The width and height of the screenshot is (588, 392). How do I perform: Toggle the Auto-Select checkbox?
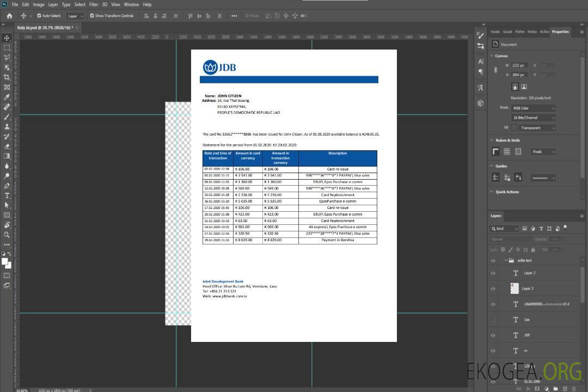pyautogui.click(x=39, y=16)
